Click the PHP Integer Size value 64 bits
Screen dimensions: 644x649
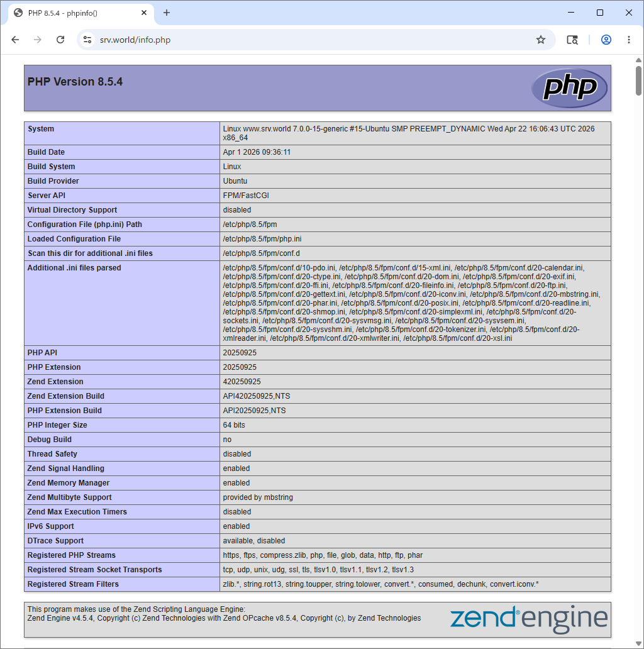pos(234,425)
